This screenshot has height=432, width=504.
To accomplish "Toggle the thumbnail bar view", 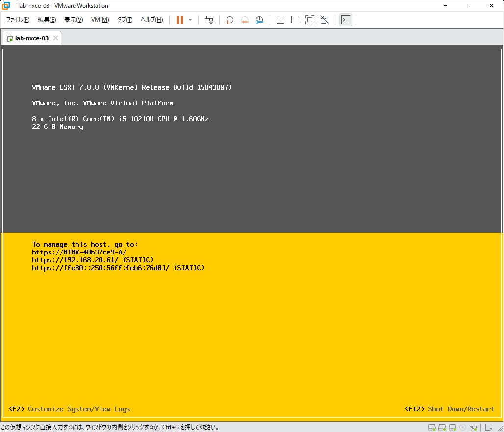I will coord(295,20).
